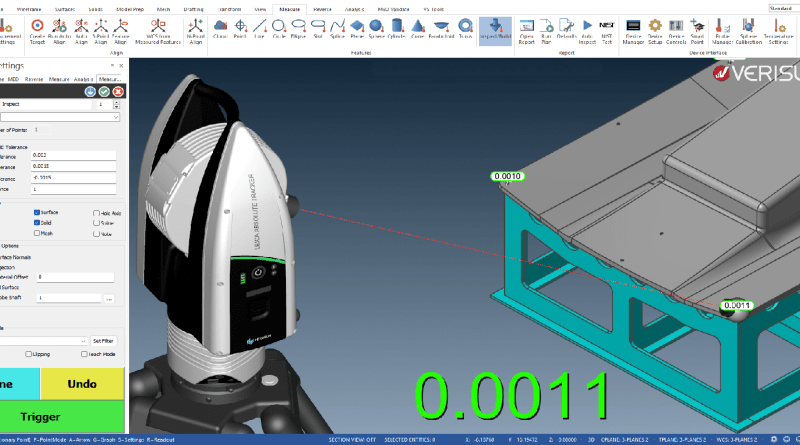Measure a Paraboloid feature
Image resolution: width=800 pixels, height=445 pixels.
[x=441, y=29]
